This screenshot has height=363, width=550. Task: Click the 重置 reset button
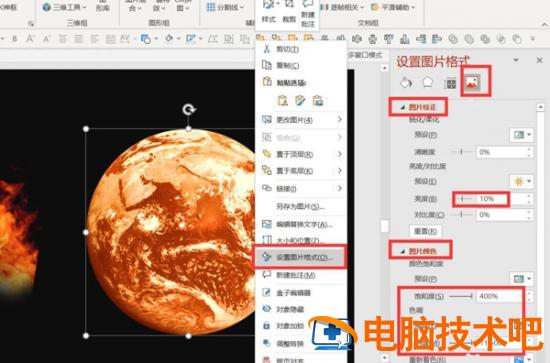(x=425, y=231)
